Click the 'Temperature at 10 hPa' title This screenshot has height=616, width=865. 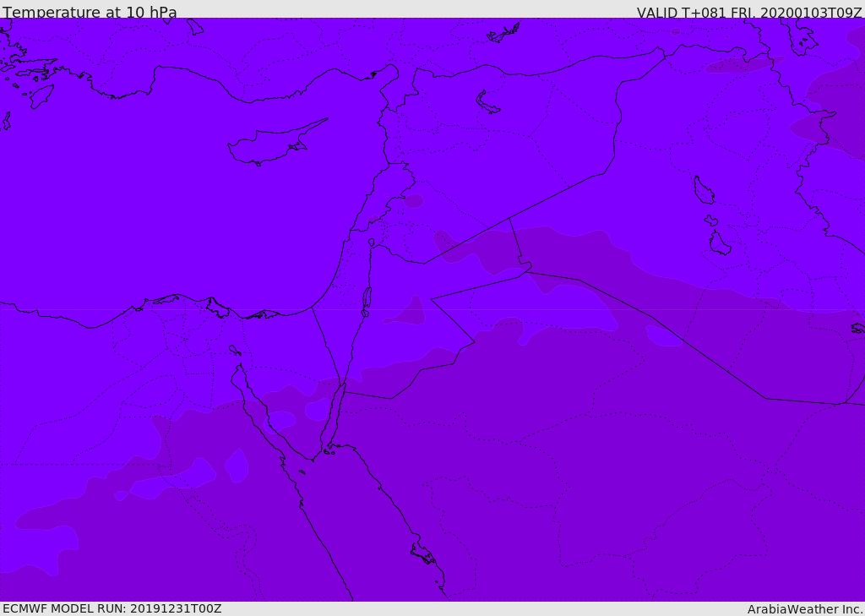[90, 12]
